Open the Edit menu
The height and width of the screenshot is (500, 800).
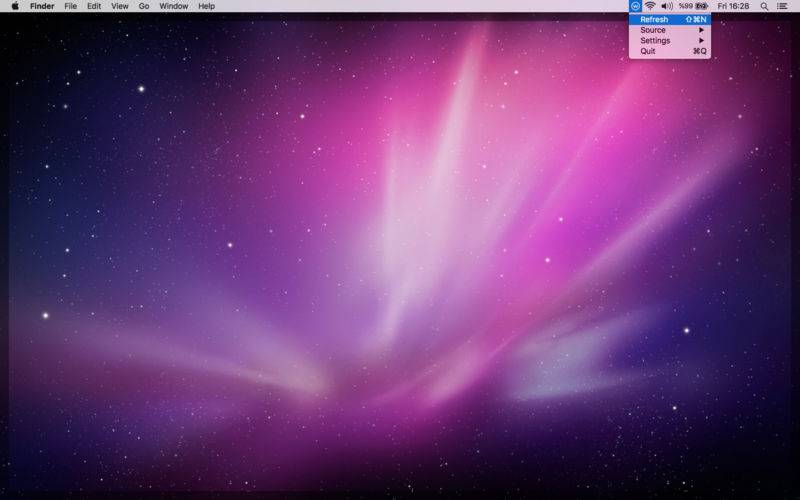[x=94, y=6]
